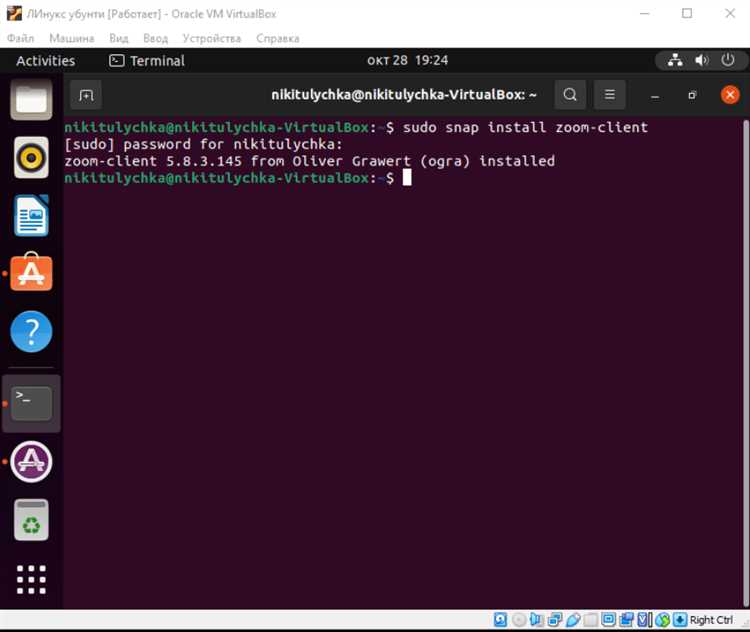Click the VirtualBox display status icon
This screenshot has height=632, width=750.
(608, 620)
